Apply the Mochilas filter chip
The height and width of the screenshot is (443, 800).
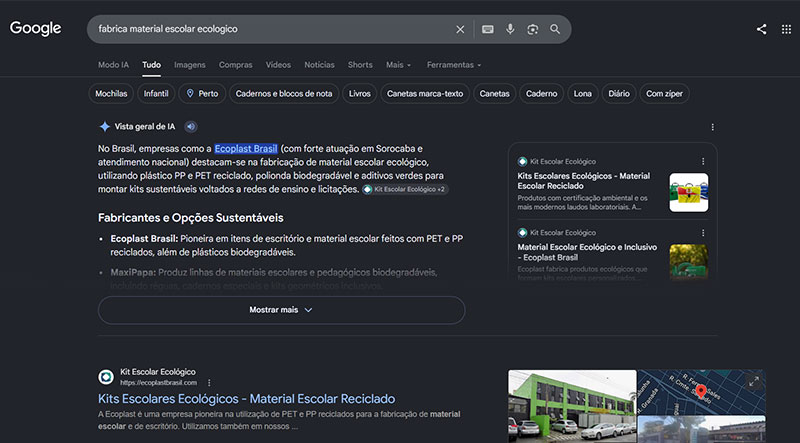click(111, 93)
